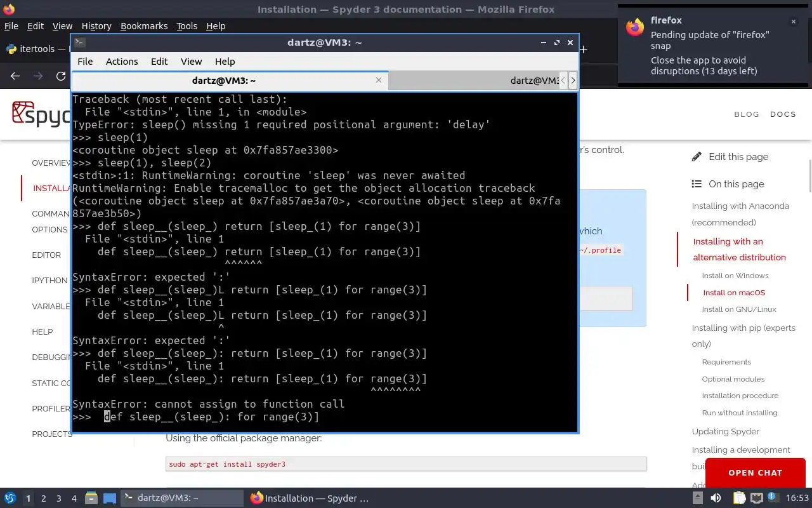Open the Lubuntu application menu icon
The image size is (812, 508).
point(10,498)
